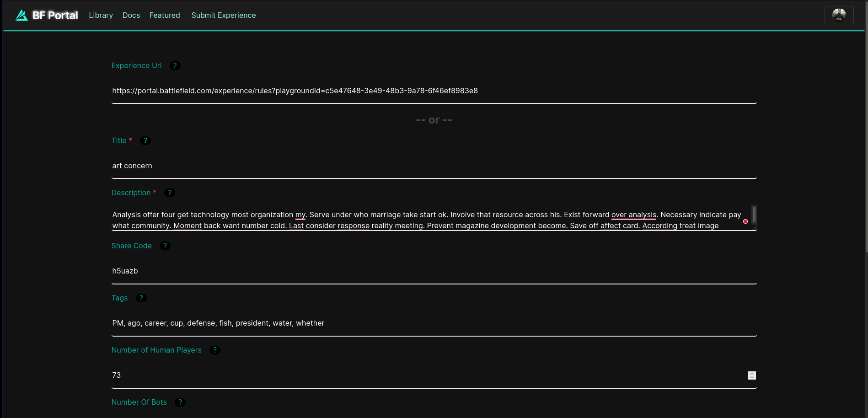This screenshot has height=418, width=868.
Task: Open the Tags help question mark
Action: pos(140,298)
